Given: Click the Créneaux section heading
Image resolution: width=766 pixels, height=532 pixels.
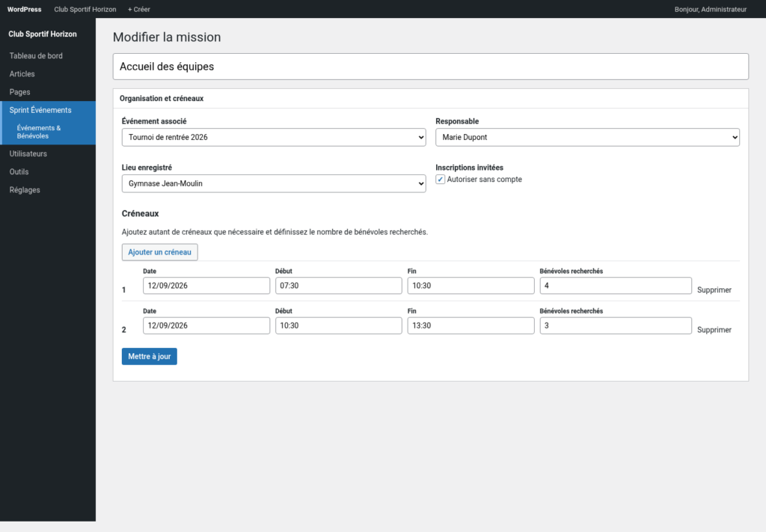Looking at the screenshot, I should [x=140, y=213].
